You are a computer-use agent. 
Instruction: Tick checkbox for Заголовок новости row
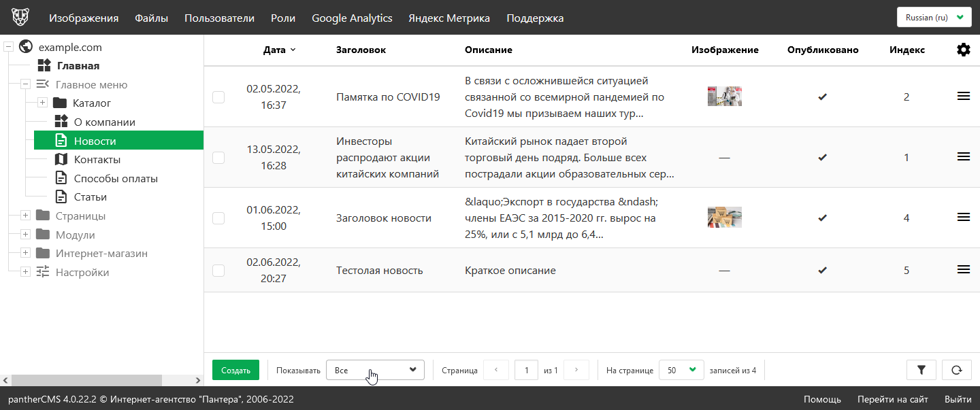click(x=218, y=218)
